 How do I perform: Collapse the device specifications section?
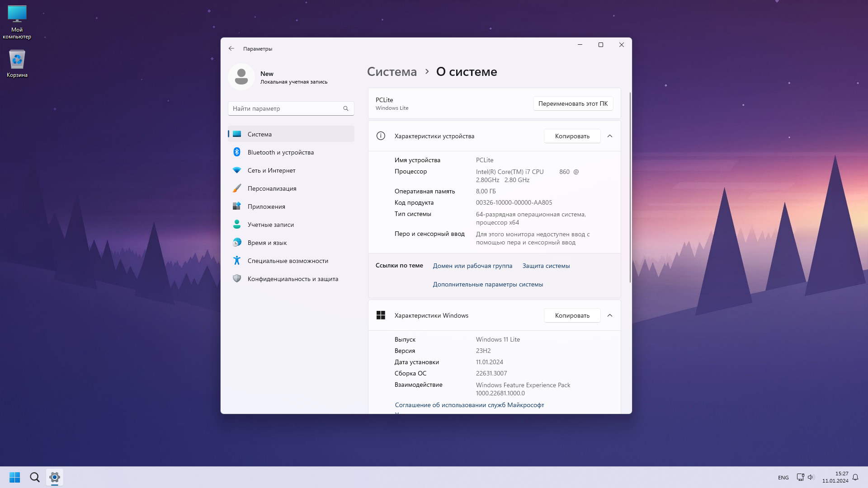(609, 136)
